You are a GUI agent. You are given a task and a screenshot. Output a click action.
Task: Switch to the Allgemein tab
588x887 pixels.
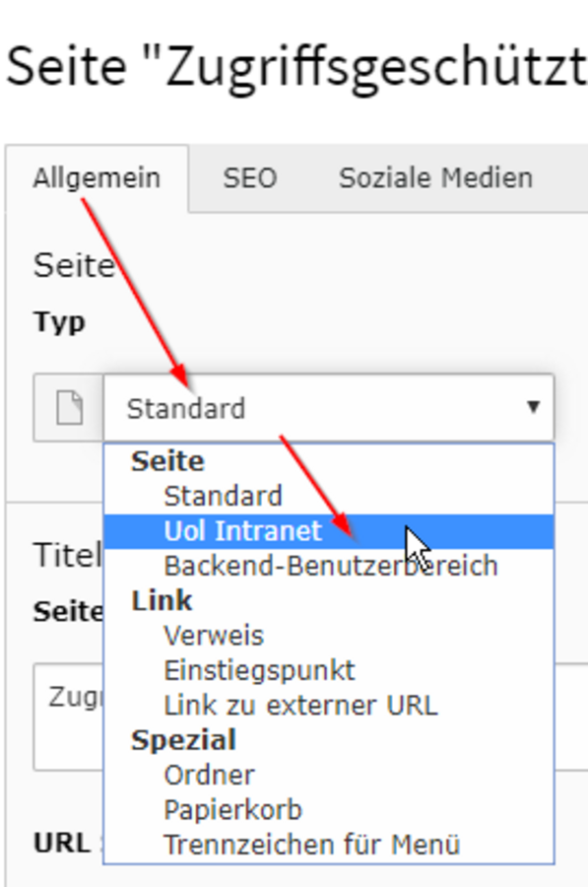coord(97,178)
